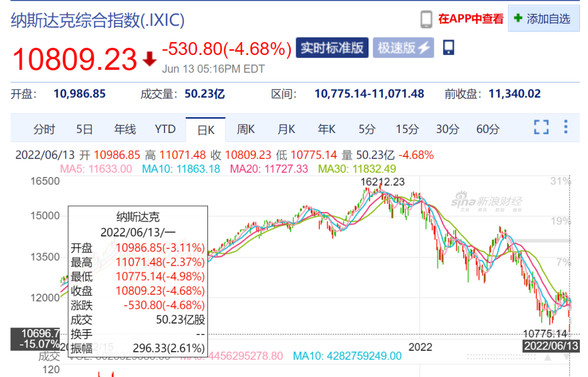Click the plus icon in 添加自选 button
This screenshot has height=377, width=588.
pos(517,18)
